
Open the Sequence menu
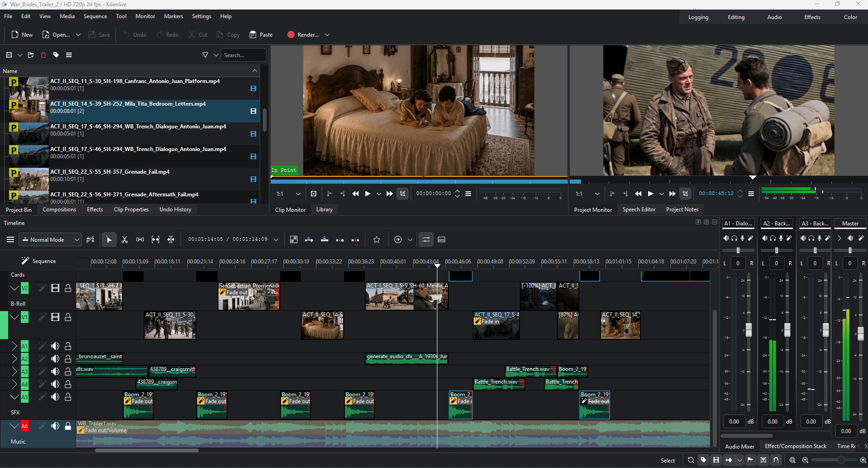[x=95, y=16]
